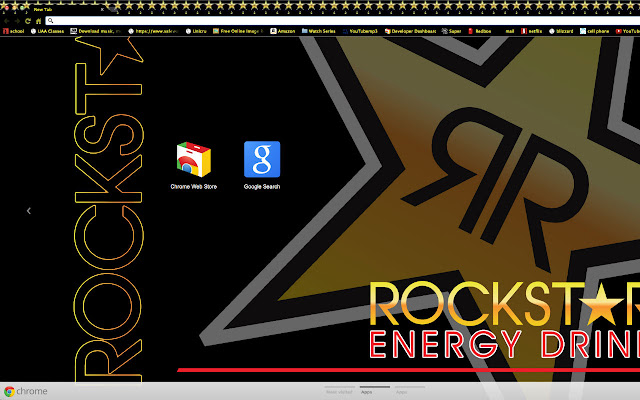Focus the address bar
Image resolution: width=640 pixels, height=400 pixels.
click(343, 20)
